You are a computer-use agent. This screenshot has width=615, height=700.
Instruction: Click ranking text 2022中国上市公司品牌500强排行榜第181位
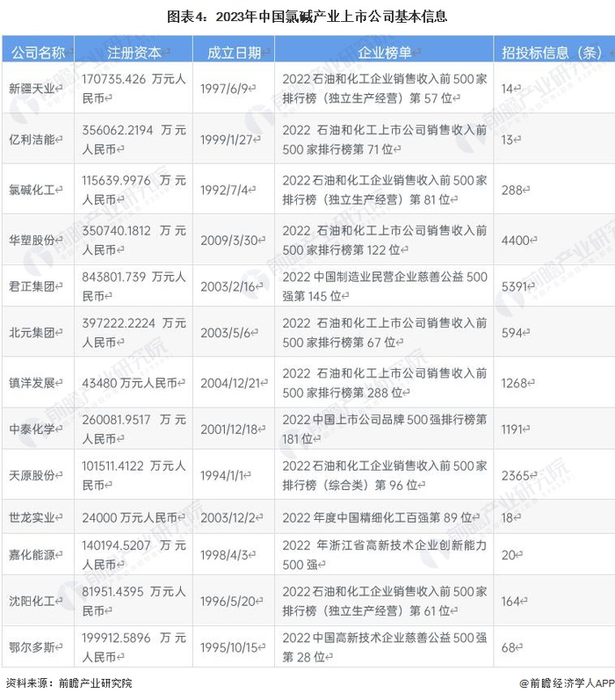[385, 429]
